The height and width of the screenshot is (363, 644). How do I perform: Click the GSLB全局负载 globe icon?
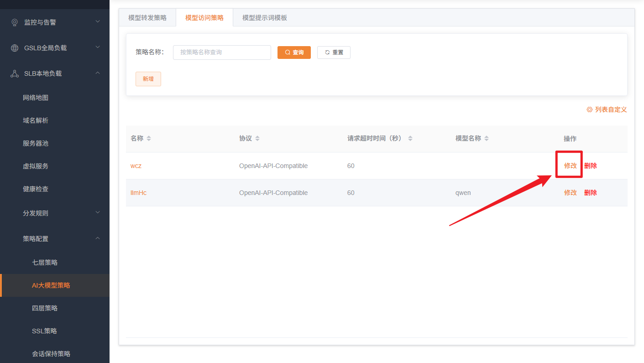pyautogui.click(x=15, y=48)
